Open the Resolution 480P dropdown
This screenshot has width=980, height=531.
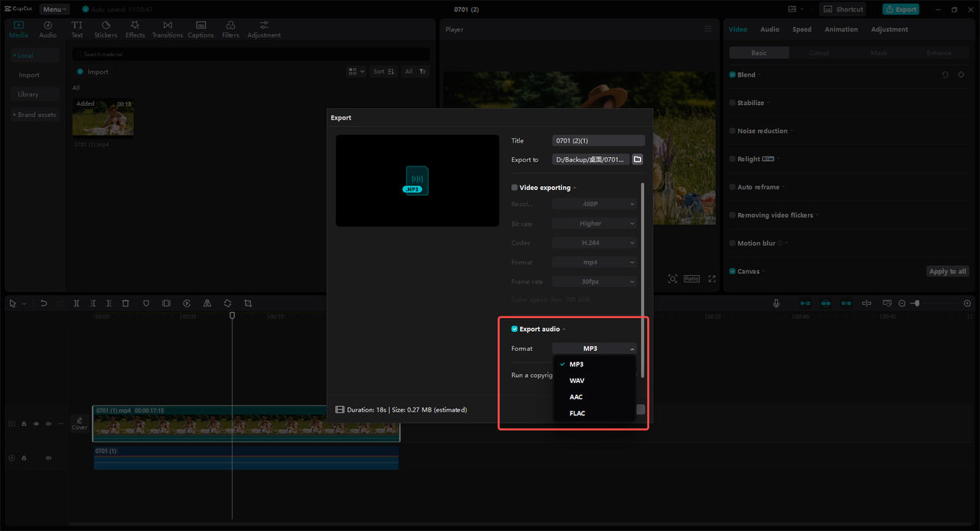tap(594, 204)
